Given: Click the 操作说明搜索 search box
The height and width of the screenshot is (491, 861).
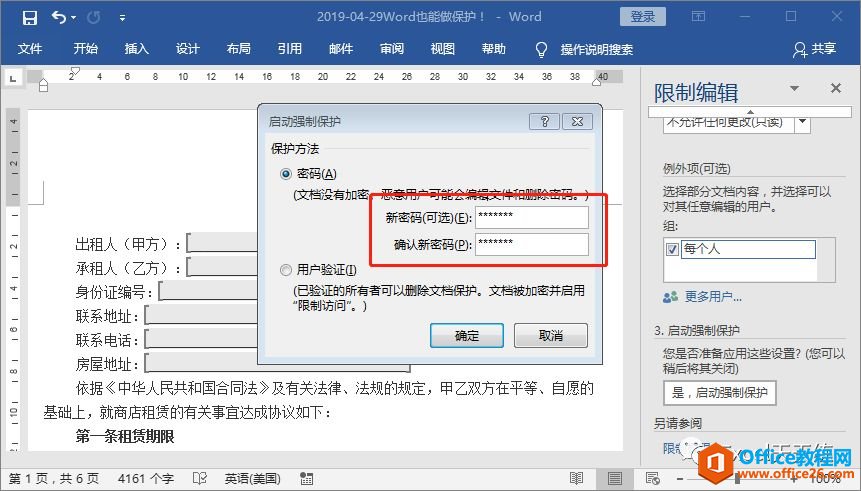Looking at the screenshot, I should (x=596, y=49).
